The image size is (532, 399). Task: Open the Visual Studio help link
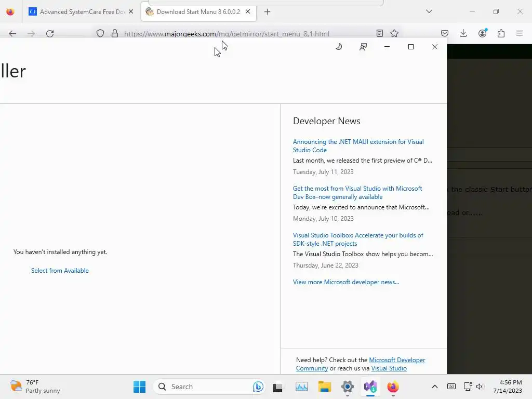click(389, 368)
